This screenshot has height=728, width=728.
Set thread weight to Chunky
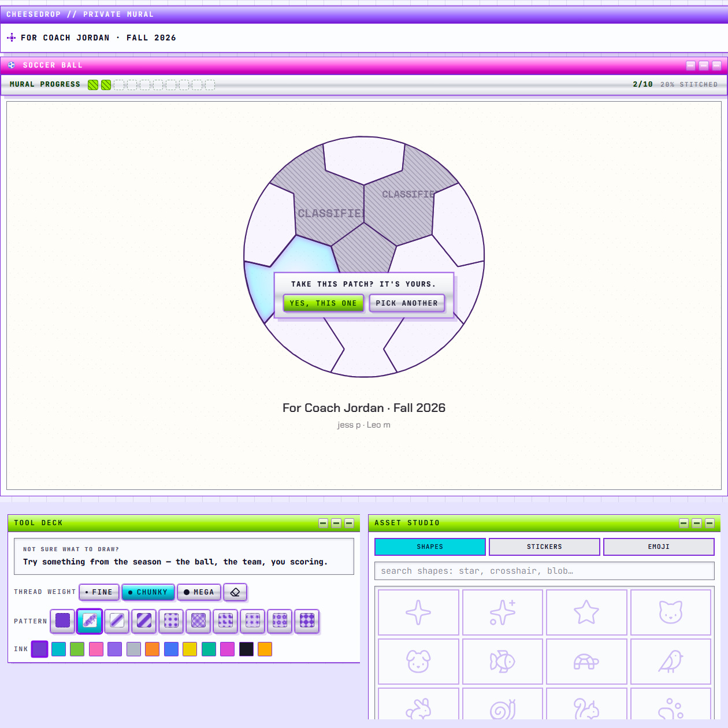148,592
